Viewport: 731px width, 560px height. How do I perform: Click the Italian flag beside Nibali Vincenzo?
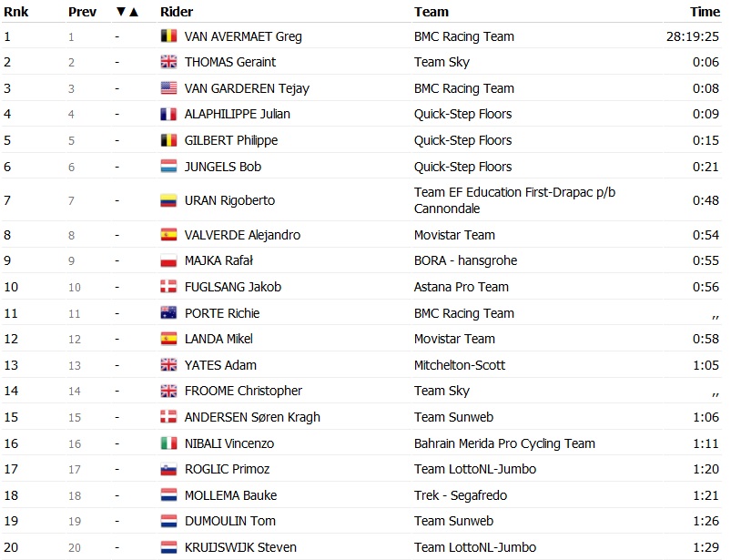point(168,443)
